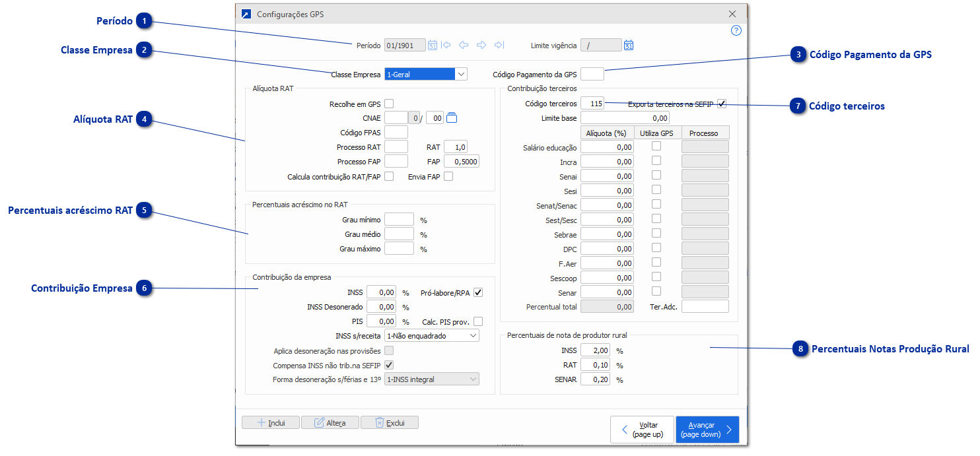Open the CNAE lookup icon
The image size is (980, 456).
point(452,118)
